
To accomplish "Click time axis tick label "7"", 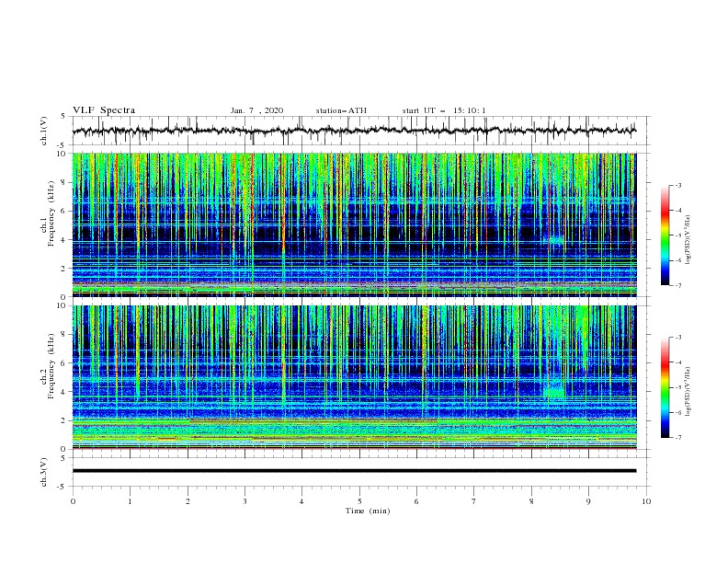I will 474,501.
